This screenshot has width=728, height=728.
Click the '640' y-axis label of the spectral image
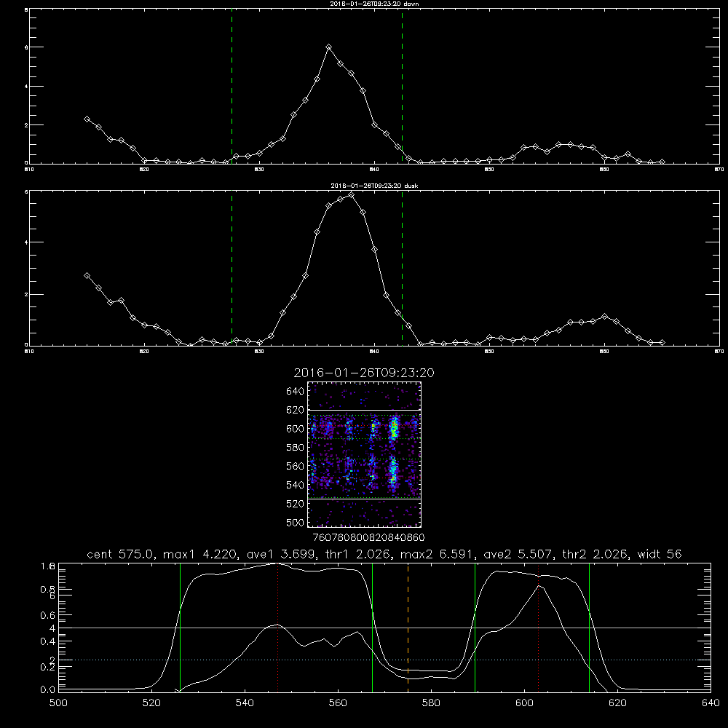296,392
